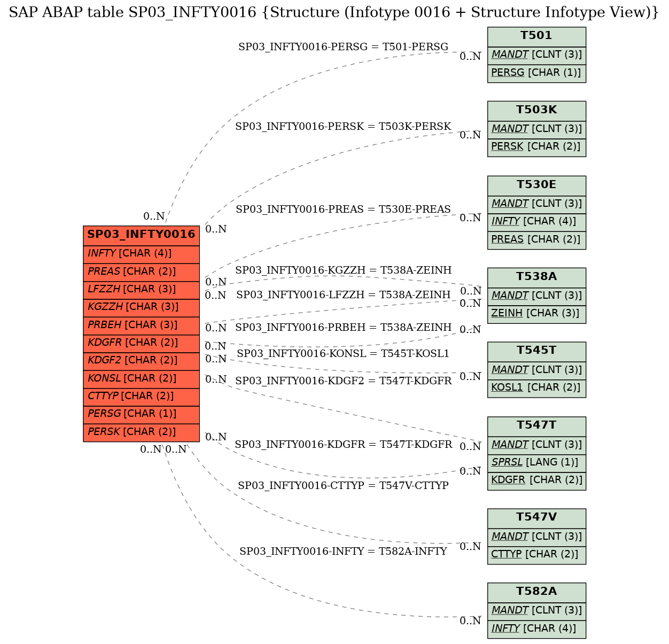Image resolution: width=669 pixels, height=644 pixels.
Task: Click MANDT [CLNT (3)] in table T545T
Action: click(x=536, y=370)
